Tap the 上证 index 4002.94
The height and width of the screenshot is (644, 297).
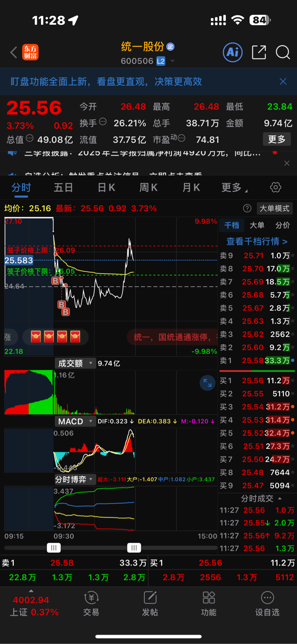pyautogui.click(x=31, y=600)
